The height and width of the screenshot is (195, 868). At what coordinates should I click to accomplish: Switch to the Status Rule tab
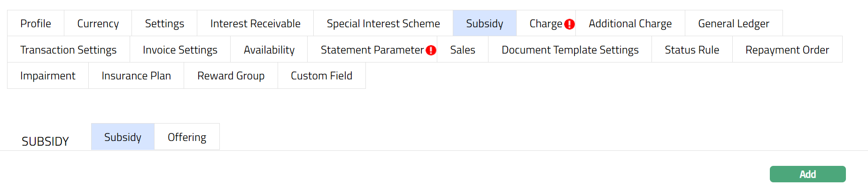click(692, 50)
